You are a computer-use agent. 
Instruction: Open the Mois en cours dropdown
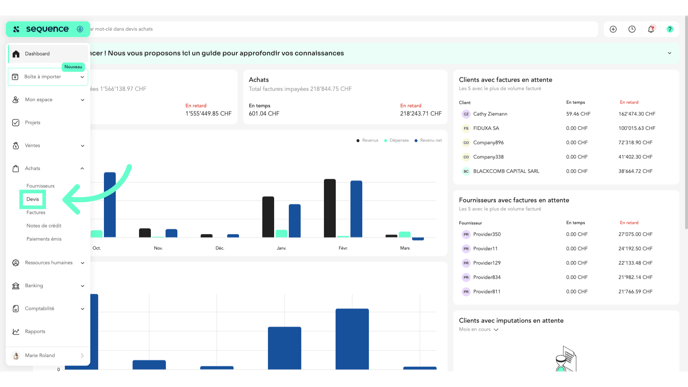479,330
